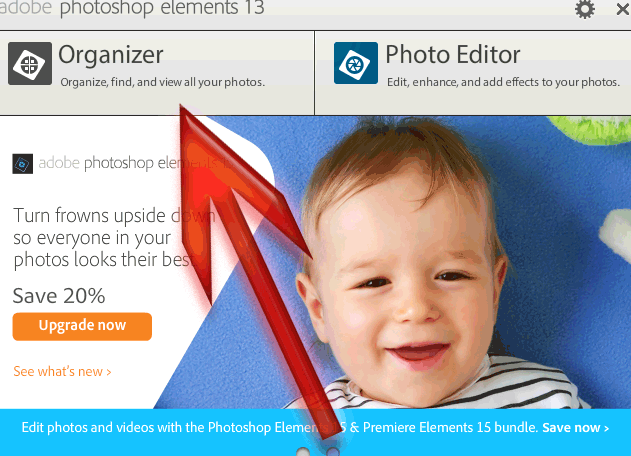Open the settings gear icon
631x456 pixels.
[x=584, y=9]
